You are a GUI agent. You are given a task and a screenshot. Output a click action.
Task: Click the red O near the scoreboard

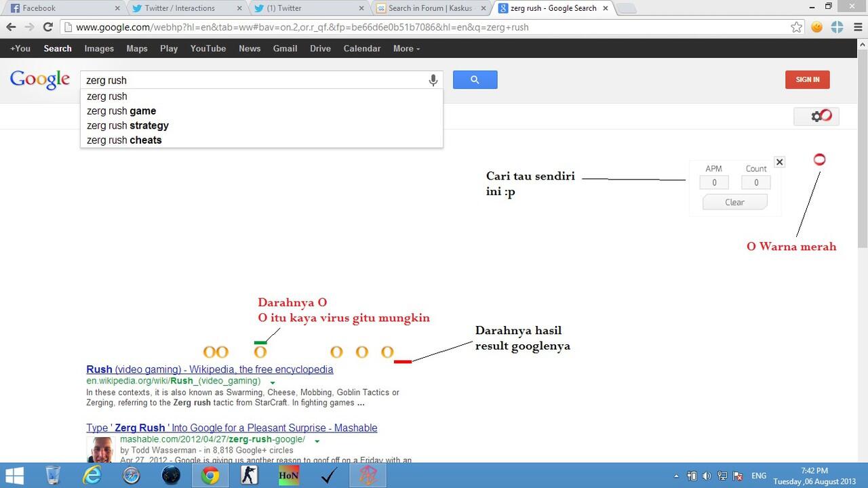[x=819, y=160]
